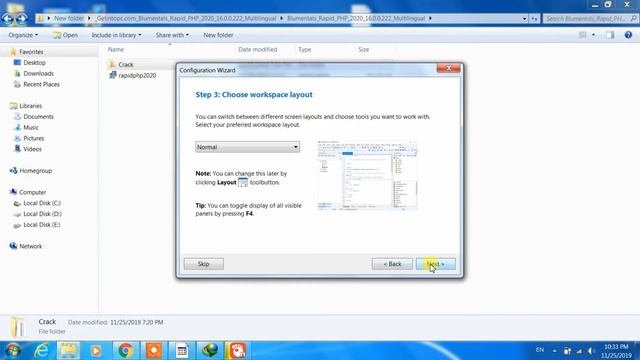Click the workspace layout preview thumbnail
Viewport: 640px width, 360px height.
(367, 176)
